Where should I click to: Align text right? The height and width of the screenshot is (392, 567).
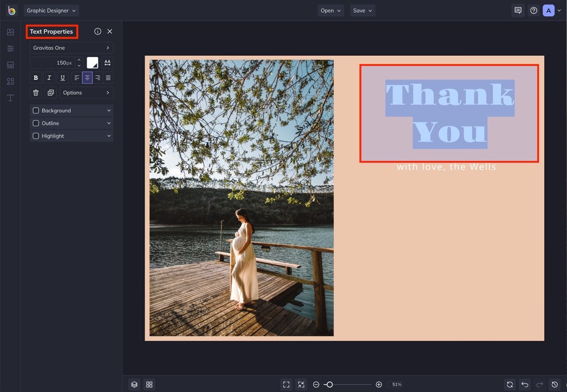(98, 77)
